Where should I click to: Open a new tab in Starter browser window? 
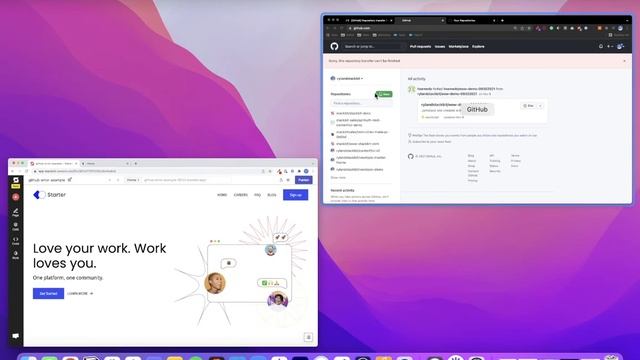pos(136,163)
